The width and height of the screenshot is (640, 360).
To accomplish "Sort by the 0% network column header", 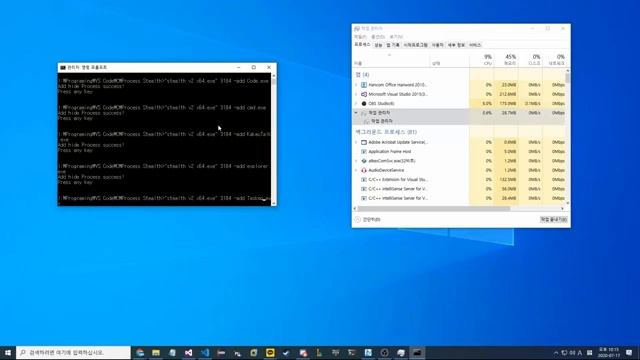I will 554,60.
